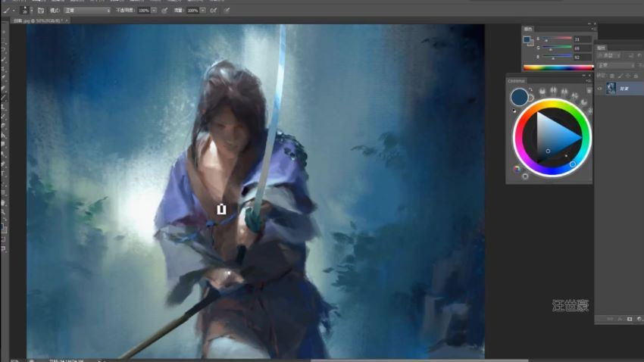Toggle lock transparent pixels in Layers
This screenshot has height=362, width=644.
coord(612,76)
